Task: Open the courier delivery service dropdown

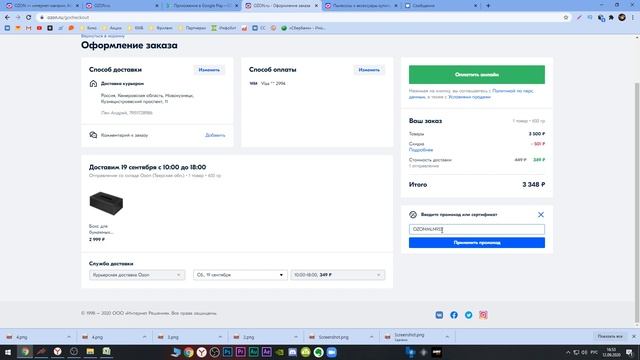Action: (137, 275)
